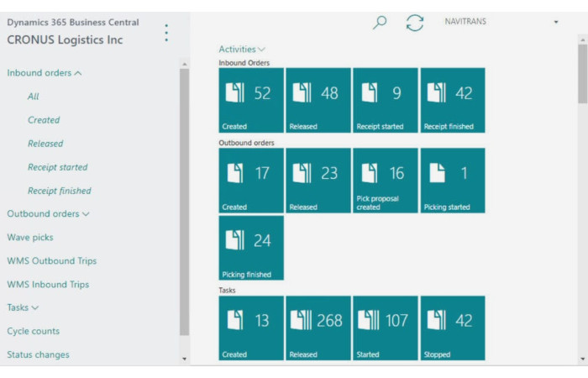Open Wave picks in sidebar
Viewport: 588px width, 378px height.
click(30, 238)
